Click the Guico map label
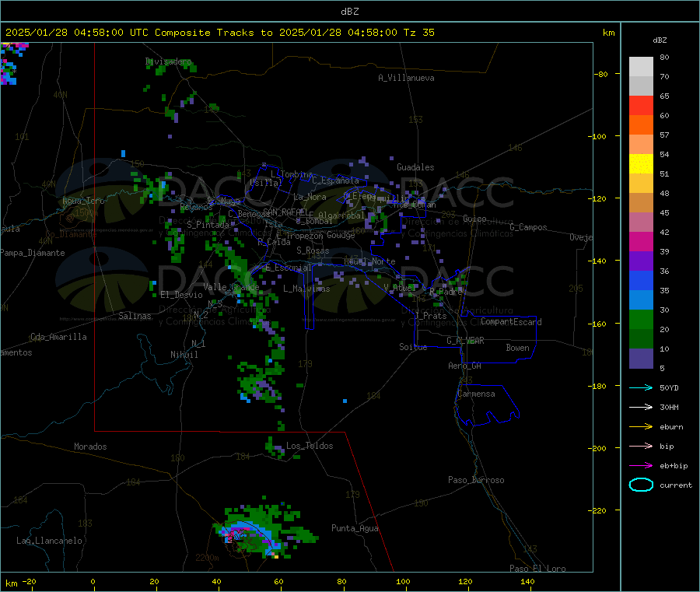 [x=474, y=219]
